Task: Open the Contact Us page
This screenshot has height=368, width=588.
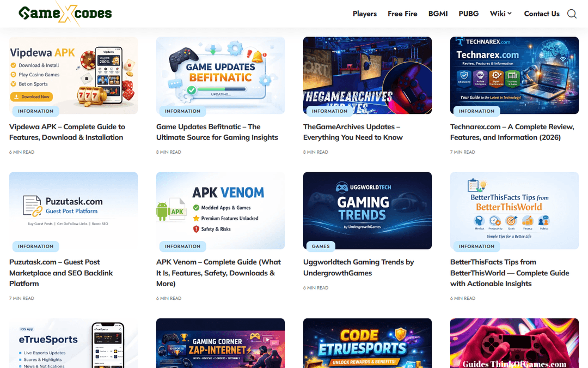Action: pyautogui.click(x=542, y=14)
